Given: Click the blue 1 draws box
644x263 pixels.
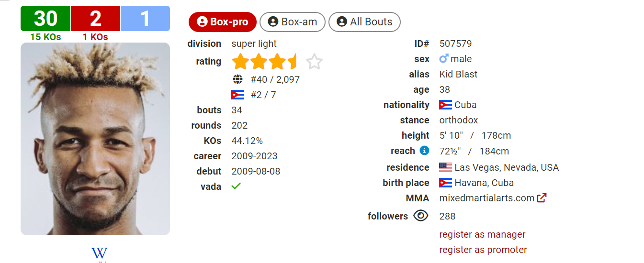Looking at the screenshot, I should (x=145, y=19).
